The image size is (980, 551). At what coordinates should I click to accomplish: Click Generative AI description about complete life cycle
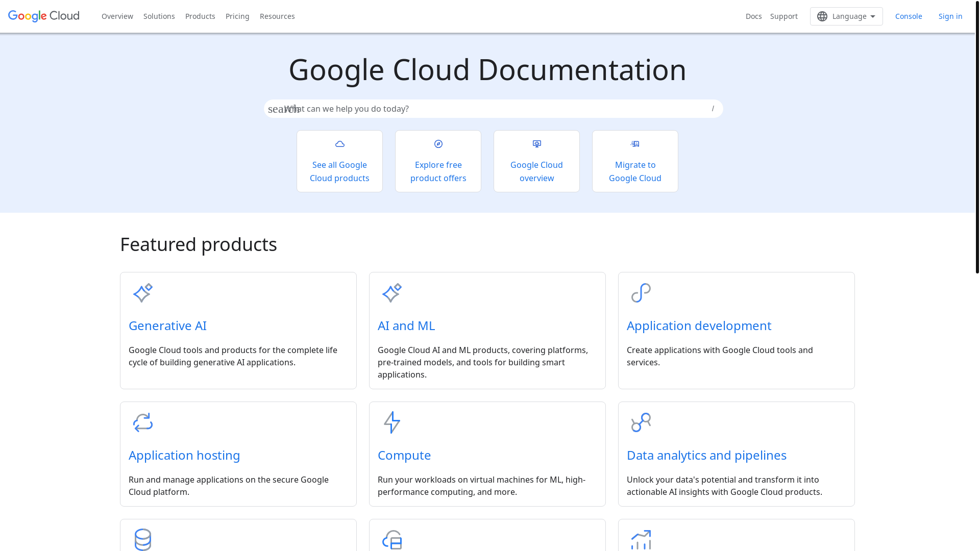[233, 356]
